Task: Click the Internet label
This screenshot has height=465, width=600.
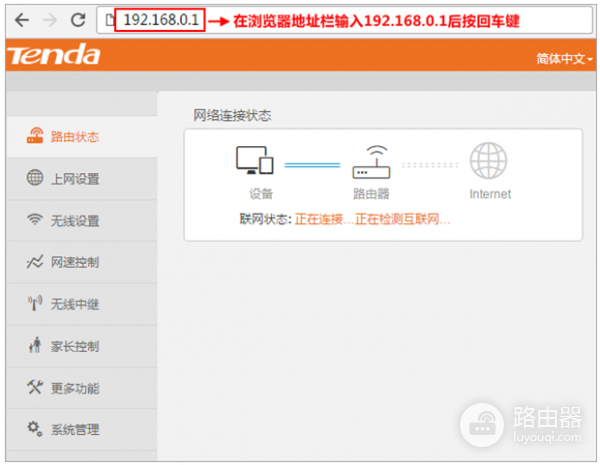Action: (490, 194)
